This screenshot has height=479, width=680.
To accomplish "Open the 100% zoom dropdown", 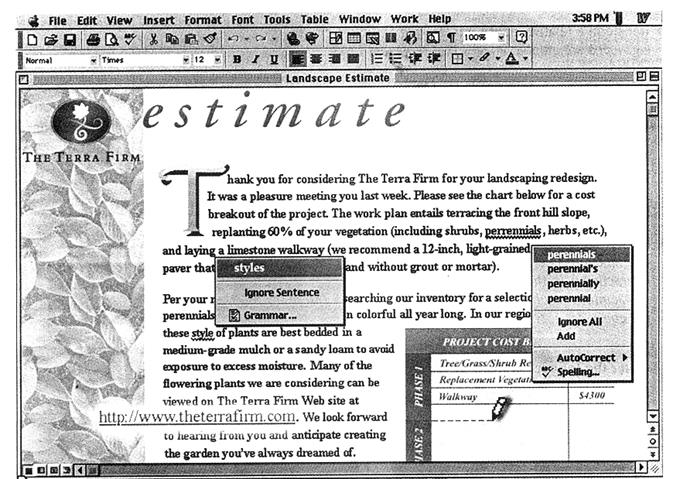I will point(501,38).
